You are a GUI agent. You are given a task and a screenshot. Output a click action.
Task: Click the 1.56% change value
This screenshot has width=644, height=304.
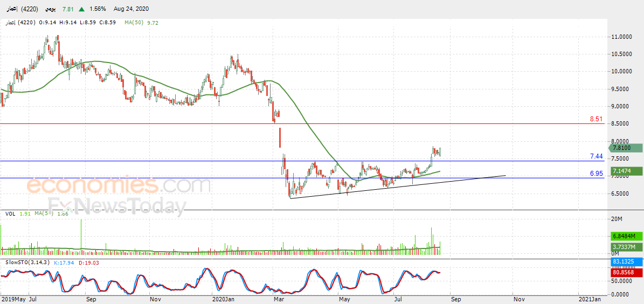click(x=98, y=9)
